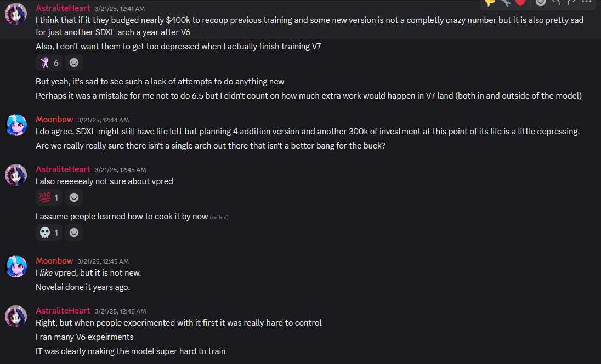Click the Moonbow username at 12:44 AM
The width and height of the screenshot is (601, 364).
click(x=54, y=120)
